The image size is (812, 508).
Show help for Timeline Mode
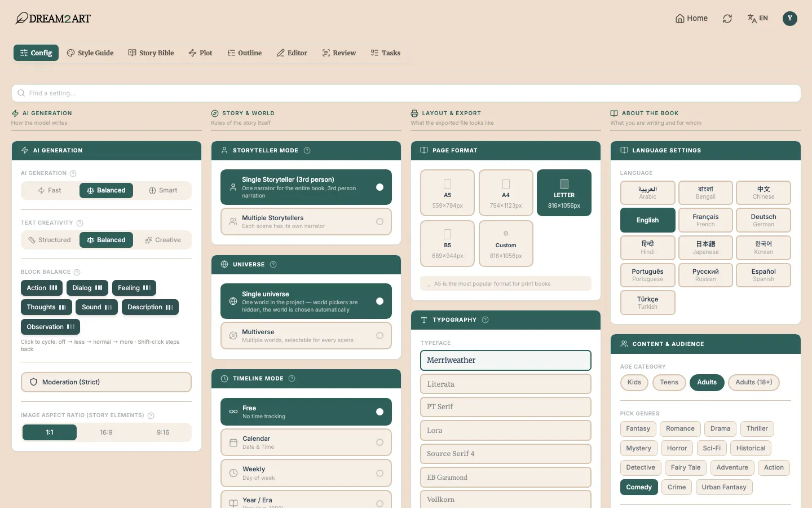tap(292, 379)
